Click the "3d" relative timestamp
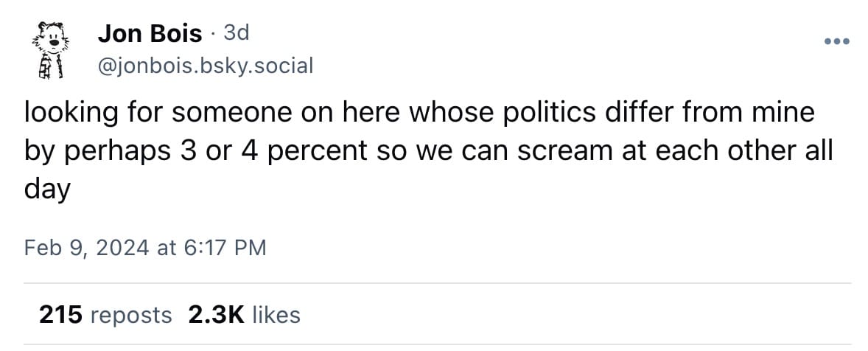 coord(236,32)
